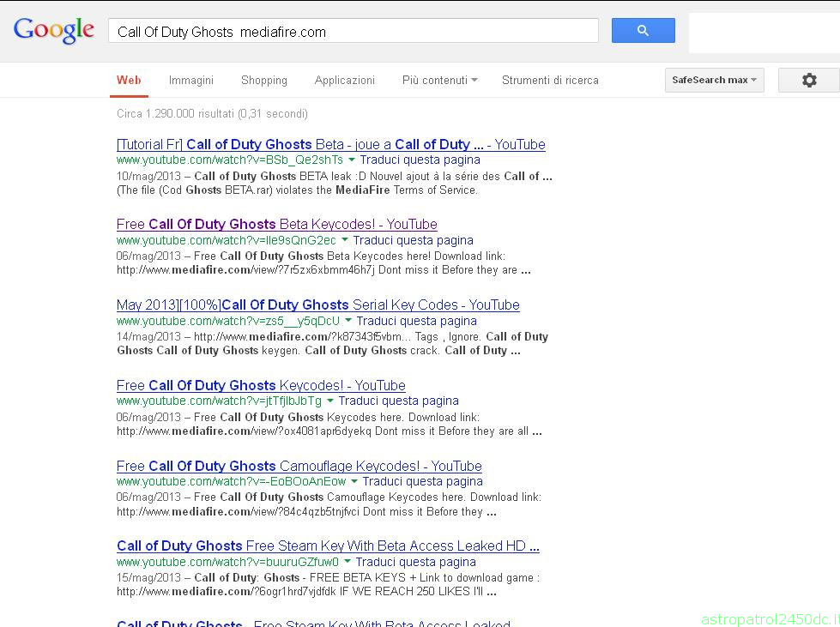Click the Google logo
Image resolution: width=840 pixels, height=627 pixels.
tap(53, 30)
